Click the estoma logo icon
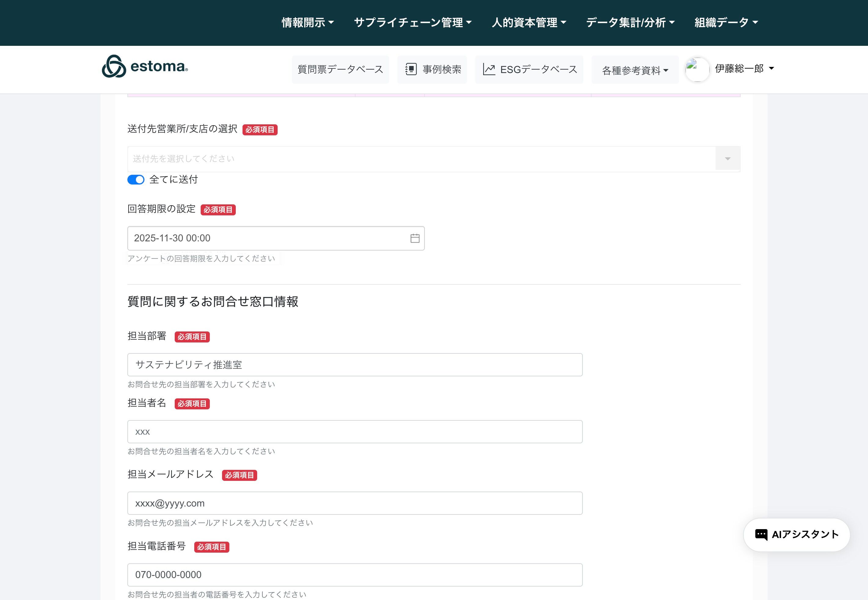The height and width of the screenshot is (600, 868). pyautogui.click(x=114, y=67)
